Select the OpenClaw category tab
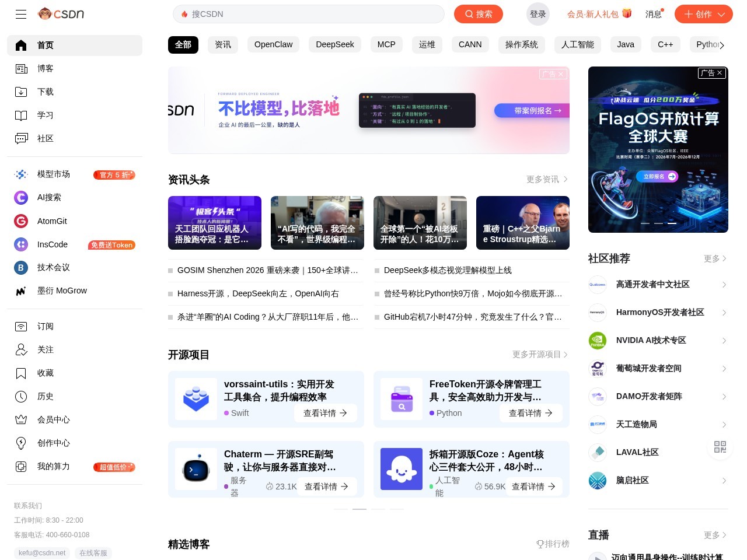The height and width of the screenshot is (560, 747). coord(273,45)
